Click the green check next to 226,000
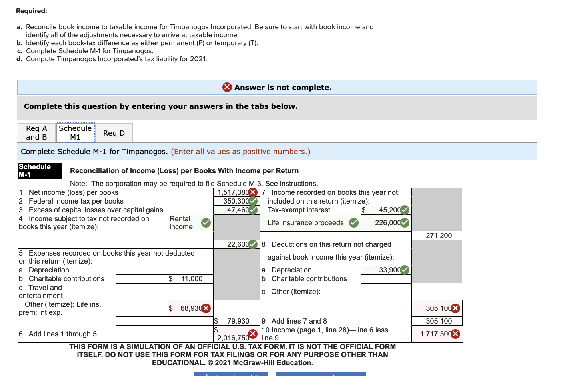Image resolution: width=579 pixels, height=392 pixels. (405, 223)
